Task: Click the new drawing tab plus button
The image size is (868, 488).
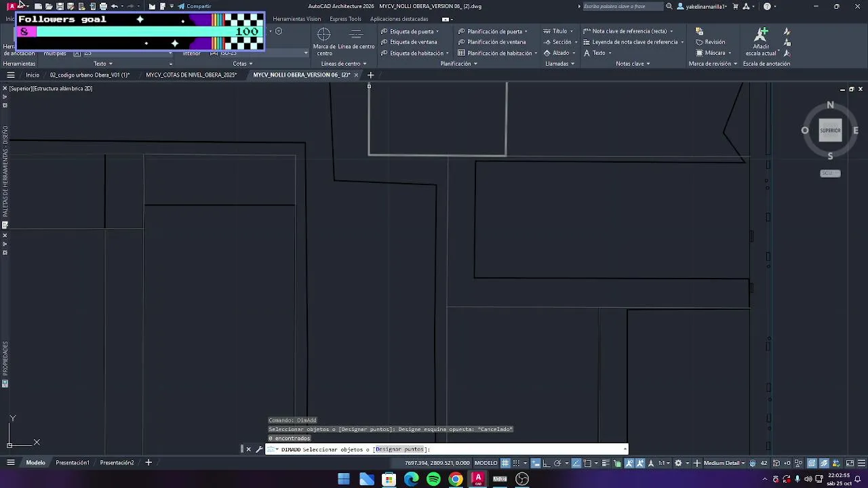Action: 370,75
